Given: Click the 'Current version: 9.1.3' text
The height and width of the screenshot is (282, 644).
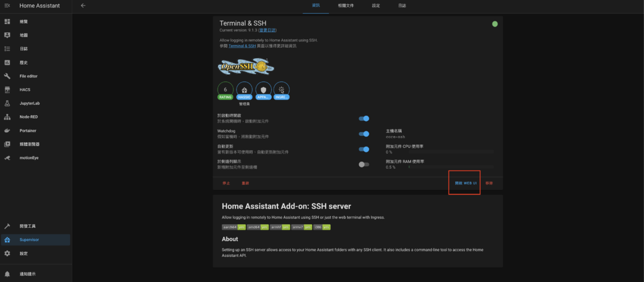Looking at the screenshot, I should [238, 30].
